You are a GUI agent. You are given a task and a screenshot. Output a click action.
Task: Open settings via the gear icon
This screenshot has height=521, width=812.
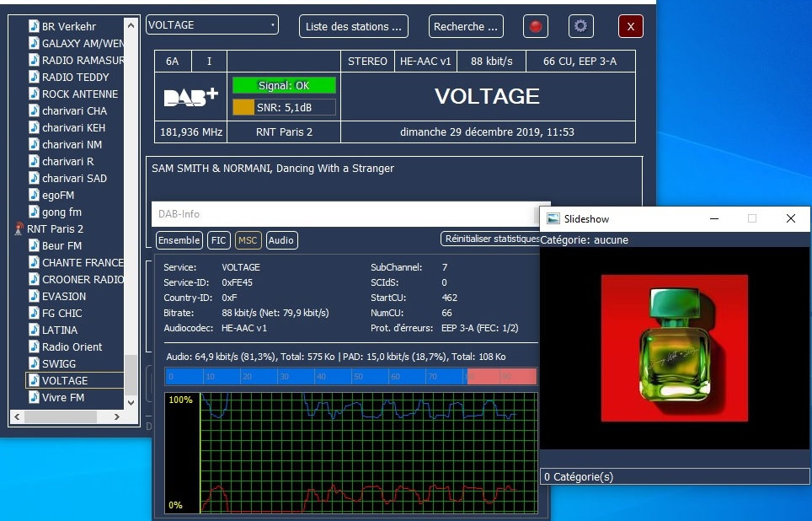click(580, 26)
